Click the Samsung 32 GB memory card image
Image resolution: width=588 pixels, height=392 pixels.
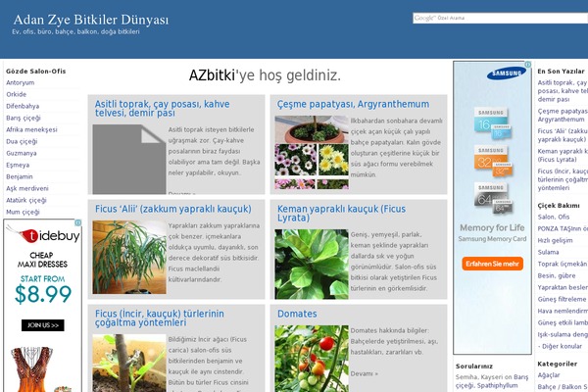493,161
